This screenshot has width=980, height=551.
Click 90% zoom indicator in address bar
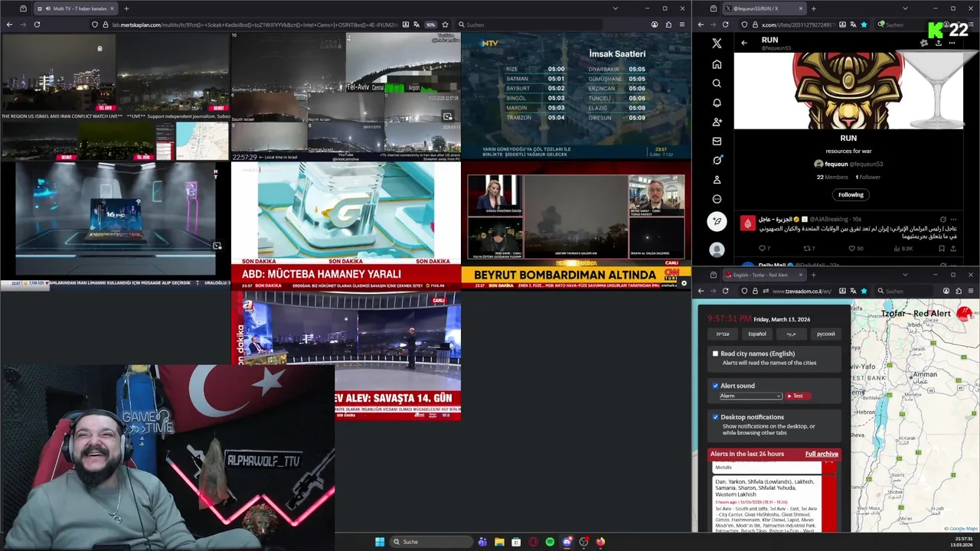tap(430, 24)
